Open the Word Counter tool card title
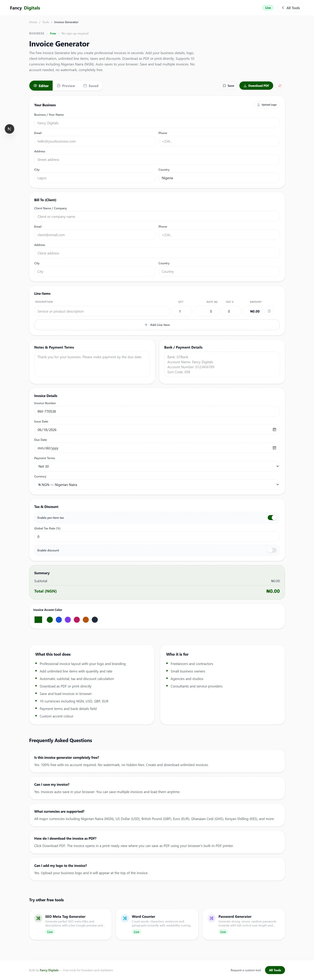Image resolution: width=314 pixels, height=980 pixels. (x=143, y=916)
